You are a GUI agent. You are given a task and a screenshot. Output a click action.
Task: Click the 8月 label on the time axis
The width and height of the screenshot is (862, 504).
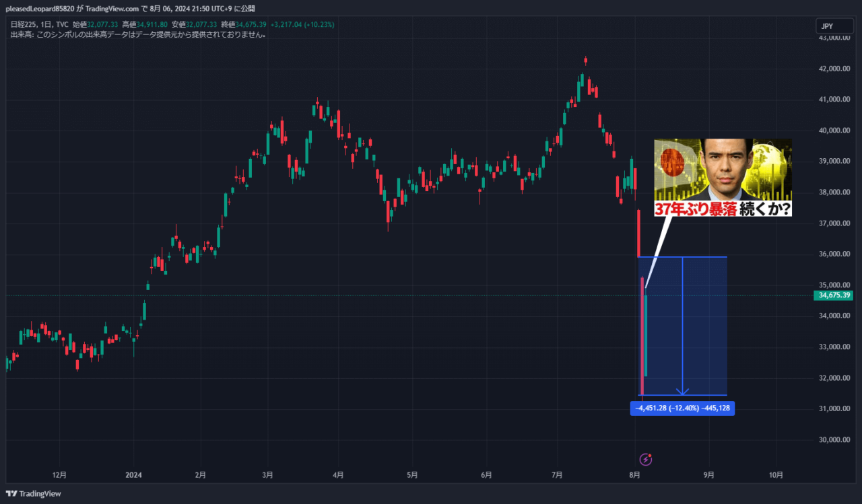(633, 474)
